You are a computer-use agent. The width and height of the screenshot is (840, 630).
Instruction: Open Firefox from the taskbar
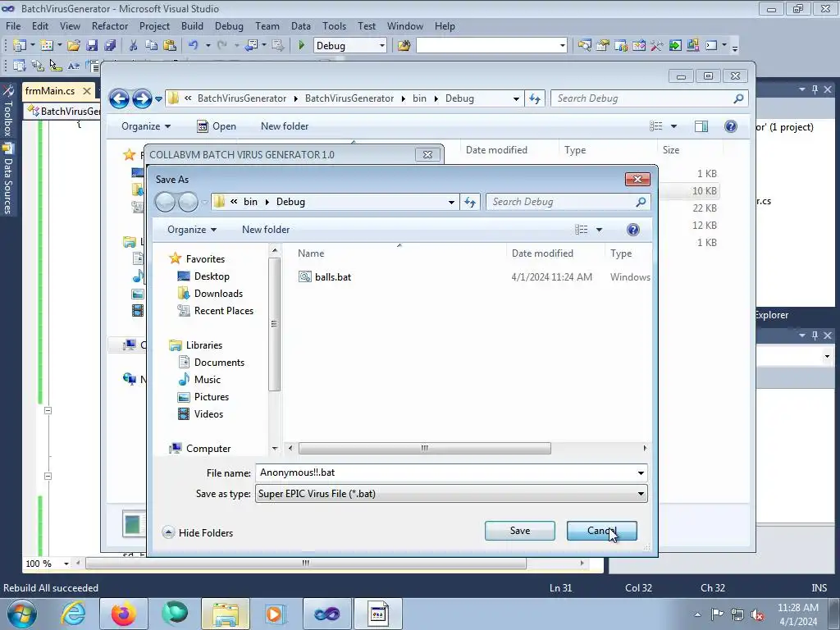pos(123,614)
